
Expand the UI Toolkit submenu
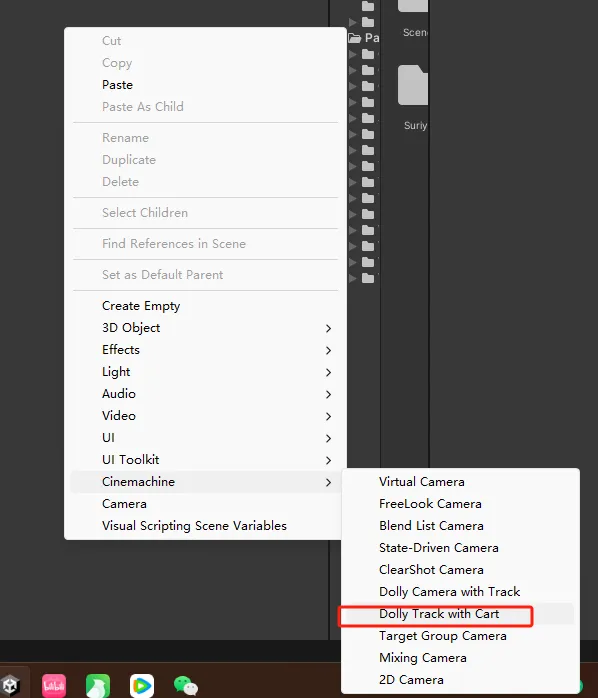[205, 459]
